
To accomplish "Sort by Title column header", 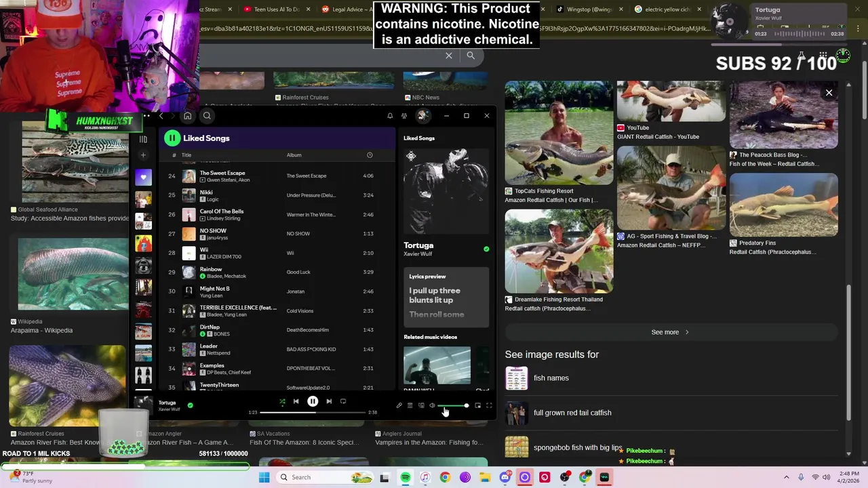I will click(186, 155).
